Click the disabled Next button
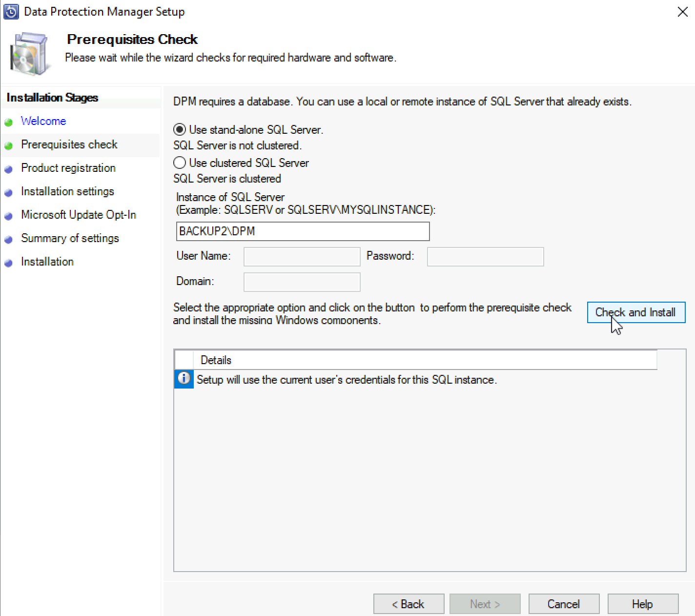Image resolution: width=695 pixels, height=616 pixels. (485, 604)
